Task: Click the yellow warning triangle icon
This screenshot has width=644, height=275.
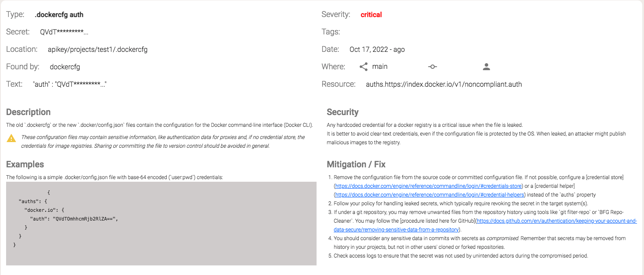Action: 11,138
